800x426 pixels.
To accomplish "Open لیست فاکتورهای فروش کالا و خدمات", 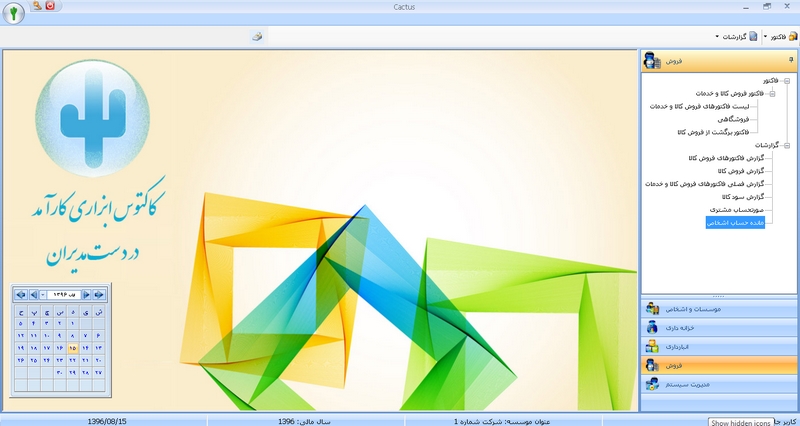I will click(x=699, y=107).
